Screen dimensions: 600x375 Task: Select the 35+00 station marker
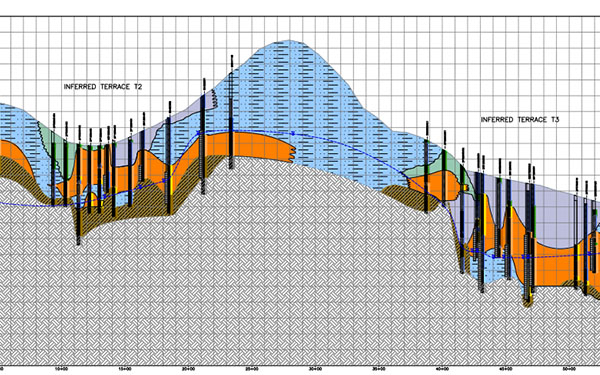[x=378, y=369]
